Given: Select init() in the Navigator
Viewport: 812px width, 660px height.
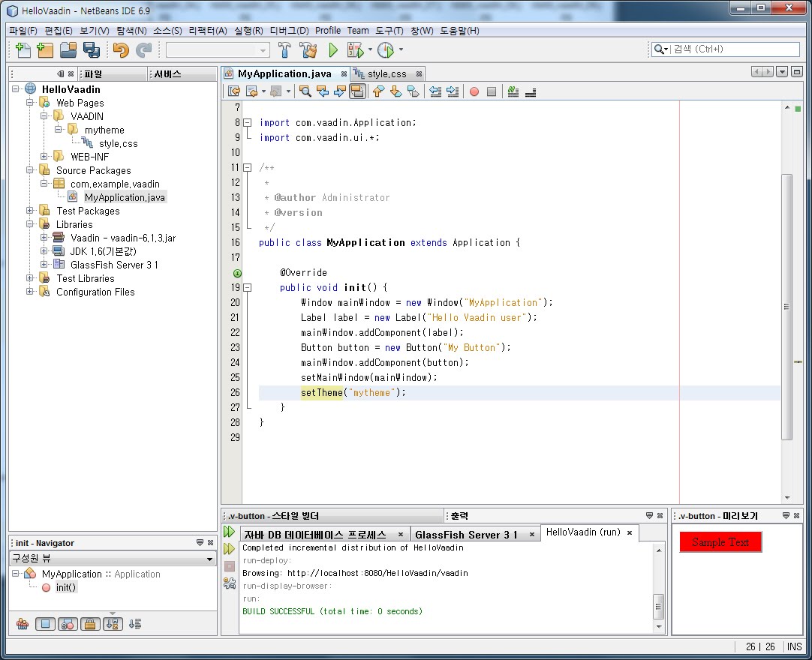Looking at the screenshot, I should click(x=66, y=587).
